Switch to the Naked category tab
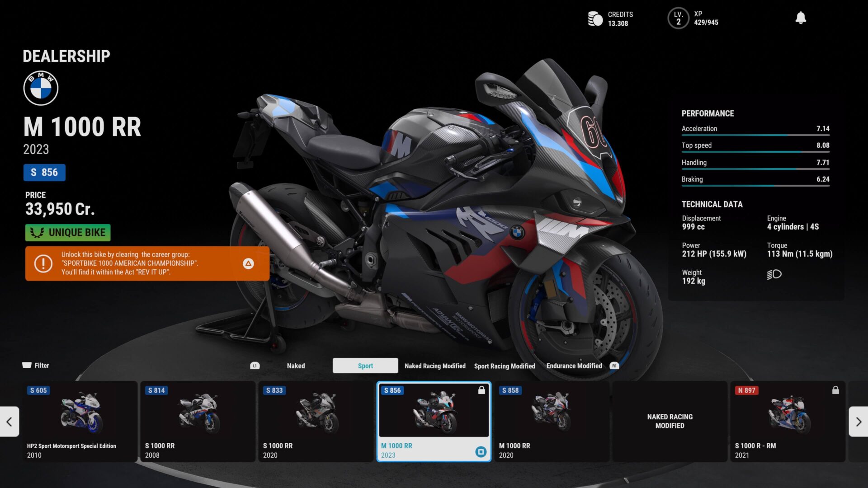 (x=296, y=366)
